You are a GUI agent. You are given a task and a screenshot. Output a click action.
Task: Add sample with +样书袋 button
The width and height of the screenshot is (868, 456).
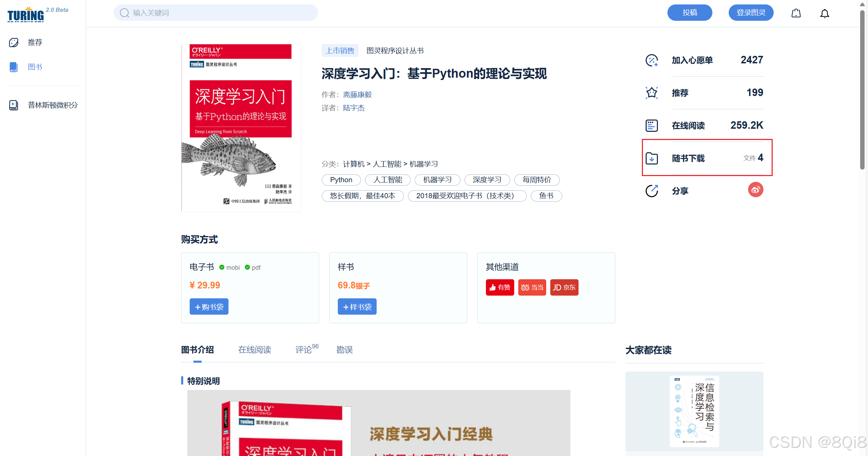coord(357,307)
